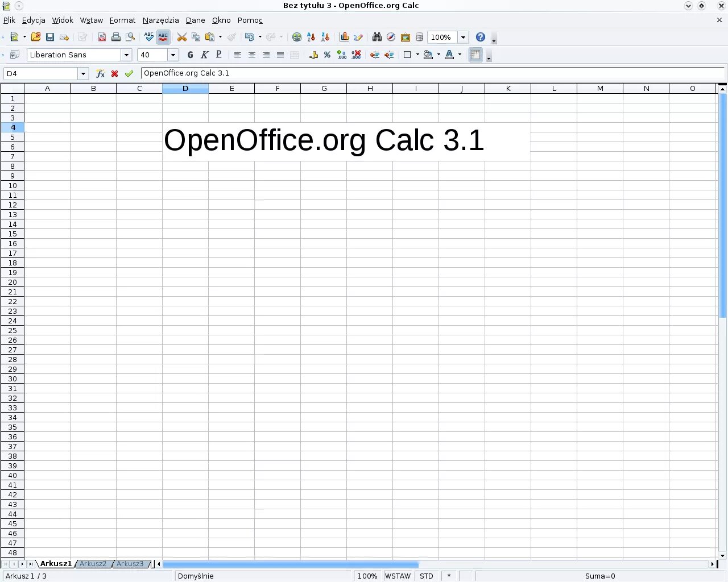Save the spreadsheet with the floppy disk icon
Image resolution: width=728 pixels, height=582 pixels.
(50, 37)
